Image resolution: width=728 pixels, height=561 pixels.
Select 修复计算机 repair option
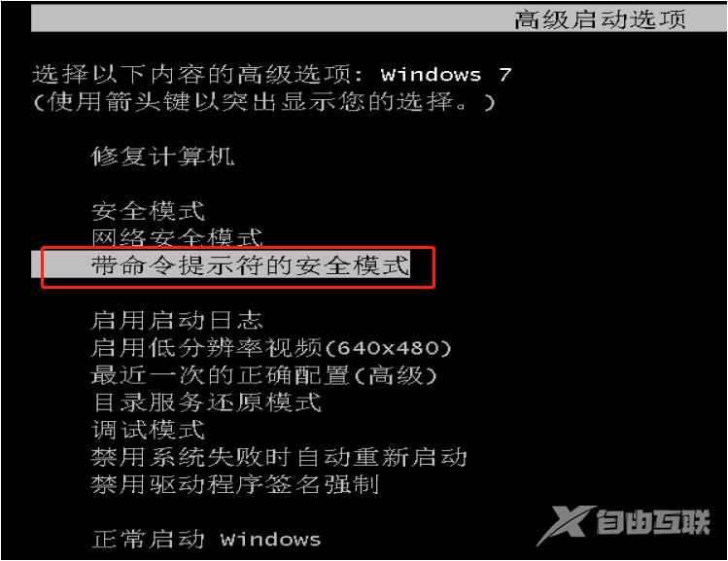pyautogui.click(x=162, y=157)
